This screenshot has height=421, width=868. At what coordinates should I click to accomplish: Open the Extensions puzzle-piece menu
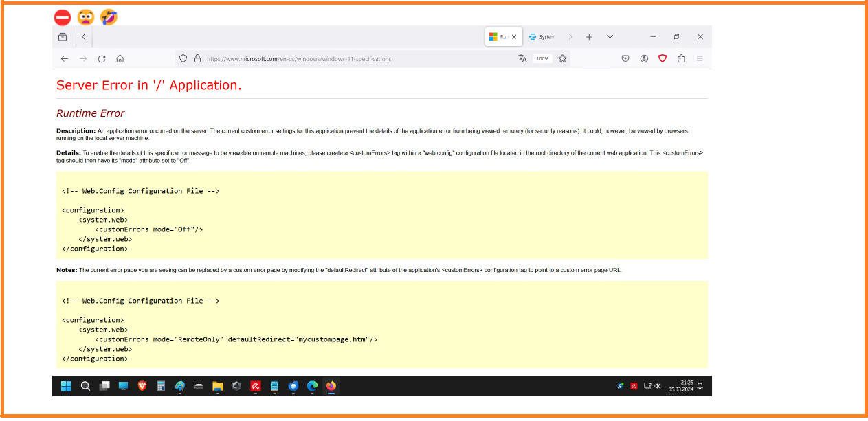(681, 59)
